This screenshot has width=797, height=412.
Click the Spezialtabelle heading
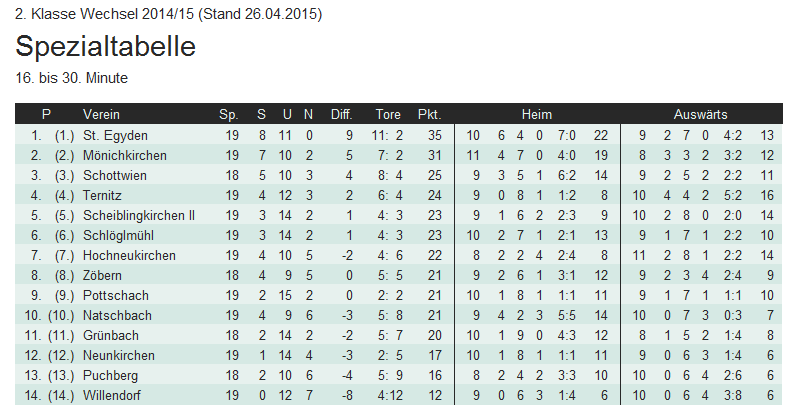[x=106, y=46]
